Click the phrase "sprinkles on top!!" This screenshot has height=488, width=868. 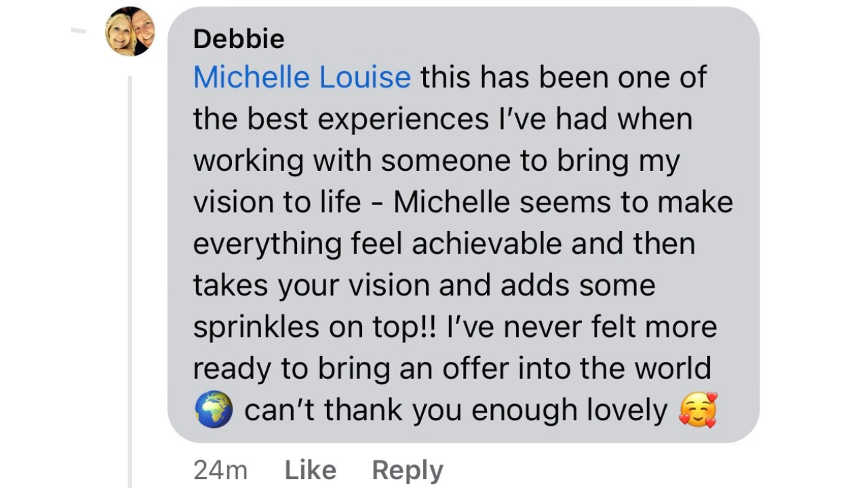pos(315,327)
